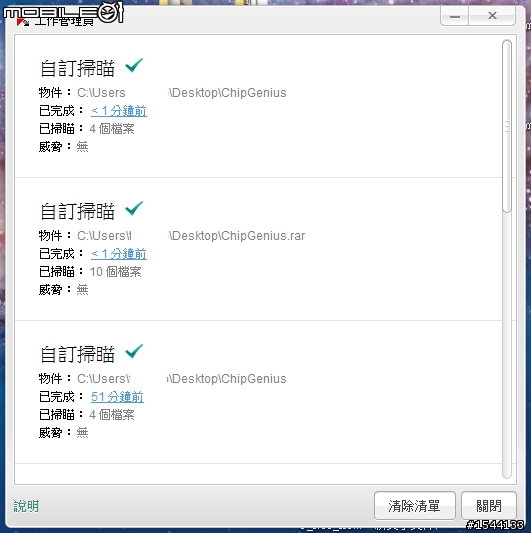The height and width of the screenshot is (533, 531).
Task: Minimize the 工作管理員 window
Action: [x=455, y=16]
